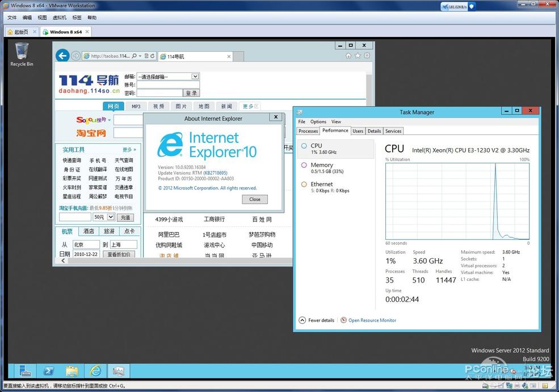Open the 阿里巴巴 site link

point(169,234)
